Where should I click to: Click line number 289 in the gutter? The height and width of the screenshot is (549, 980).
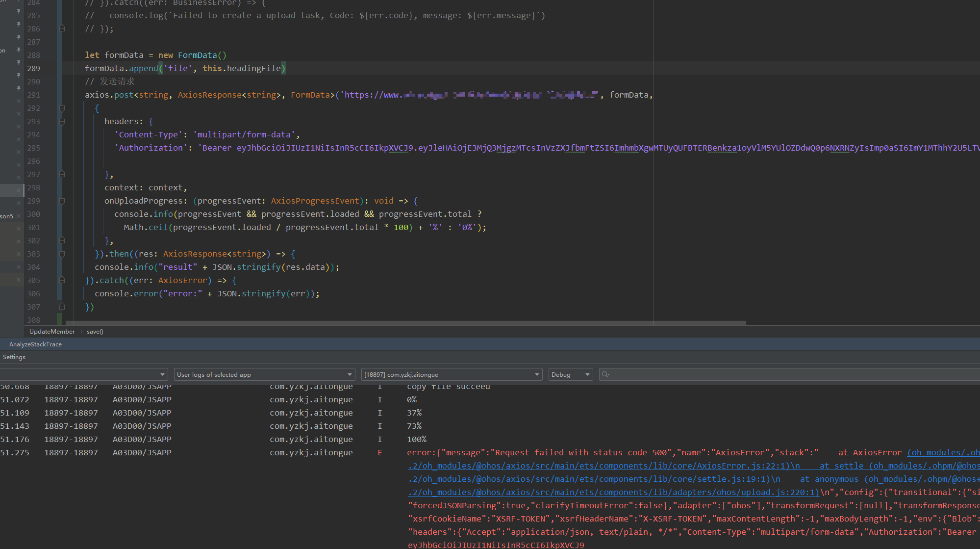(34, 68)
